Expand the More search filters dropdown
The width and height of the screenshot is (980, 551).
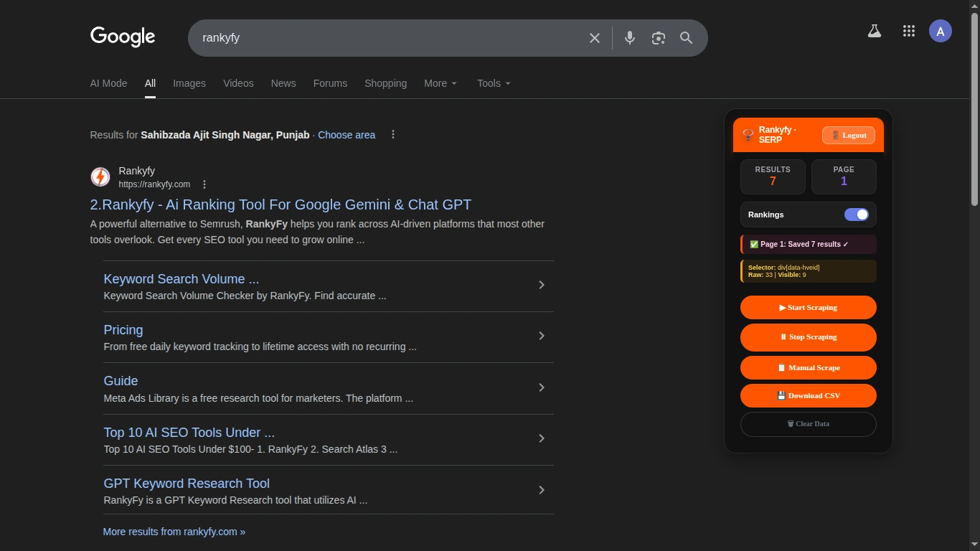[x=440, y=83]
